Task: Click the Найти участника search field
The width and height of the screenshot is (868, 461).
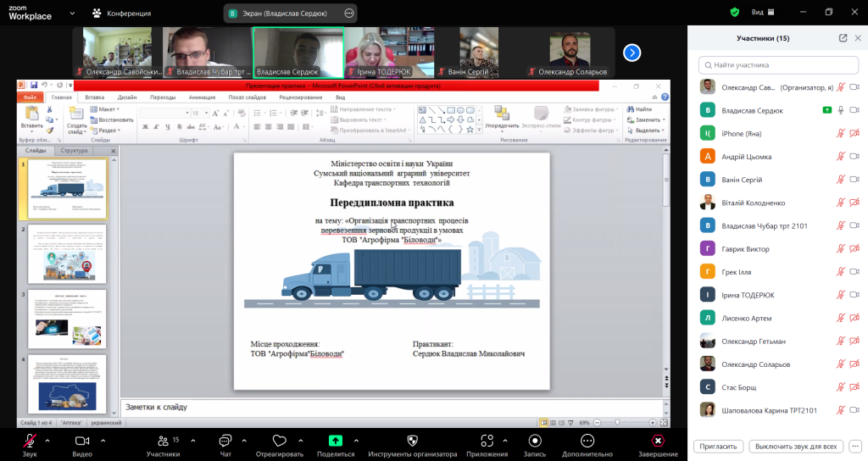Action: (x=776, y=64)
